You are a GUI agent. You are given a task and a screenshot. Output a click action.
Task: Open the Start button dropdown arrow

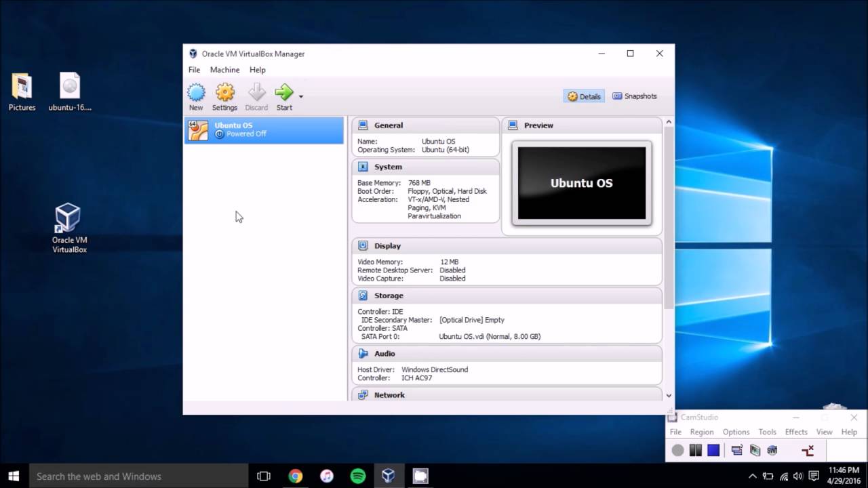point(301,96)
